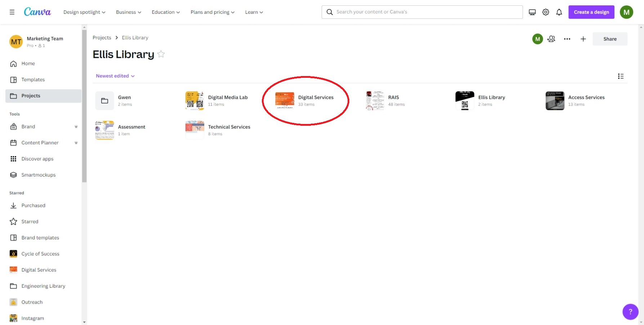Screen dimensions: 644x325
Task: Click the Create a design button
Action: (x=591, y=12)
